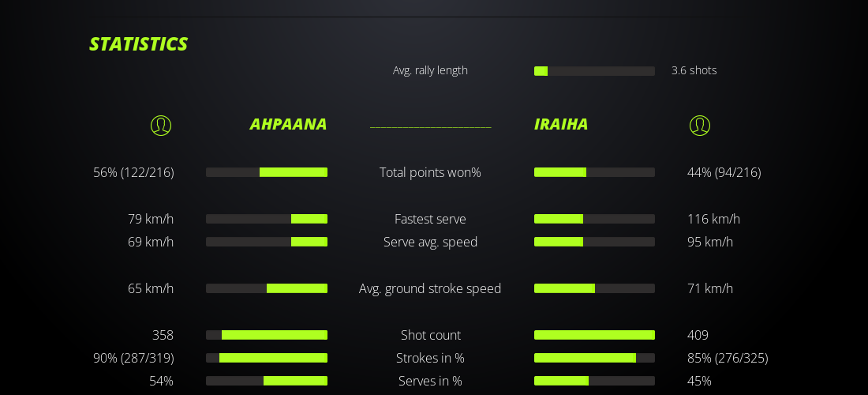Image resolution: width=868 pixels, height=395 pixels.
Task: Open the Statistics heading
Action: [x=138, y=44]
